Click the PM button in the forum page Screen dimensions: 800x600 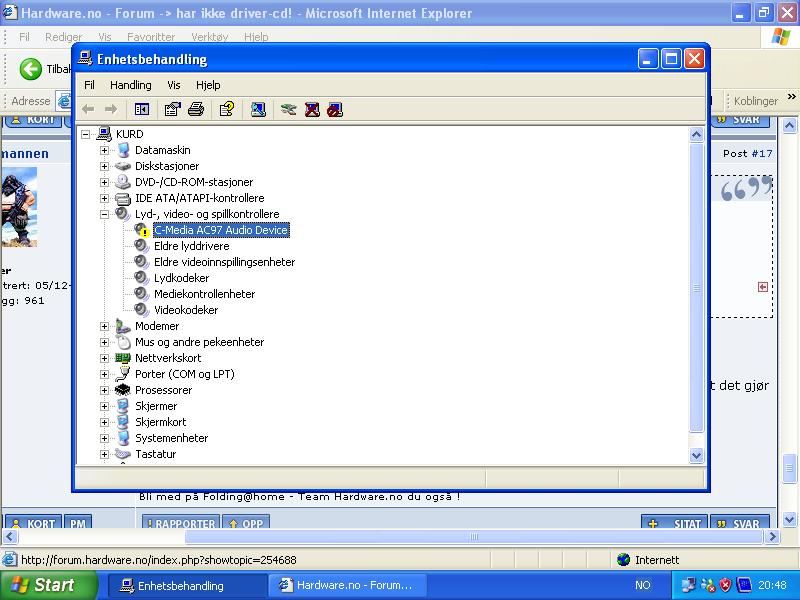78,523
